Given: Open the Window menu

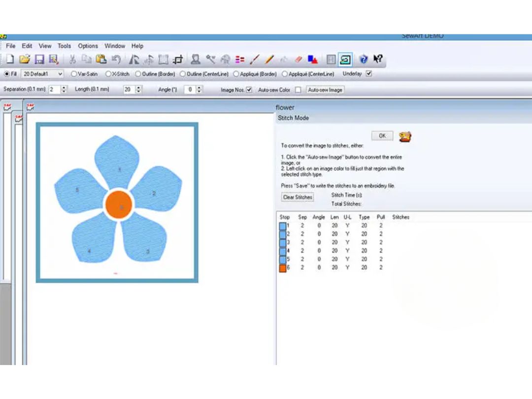Looking at the screenshot, I should click(115, 46).
